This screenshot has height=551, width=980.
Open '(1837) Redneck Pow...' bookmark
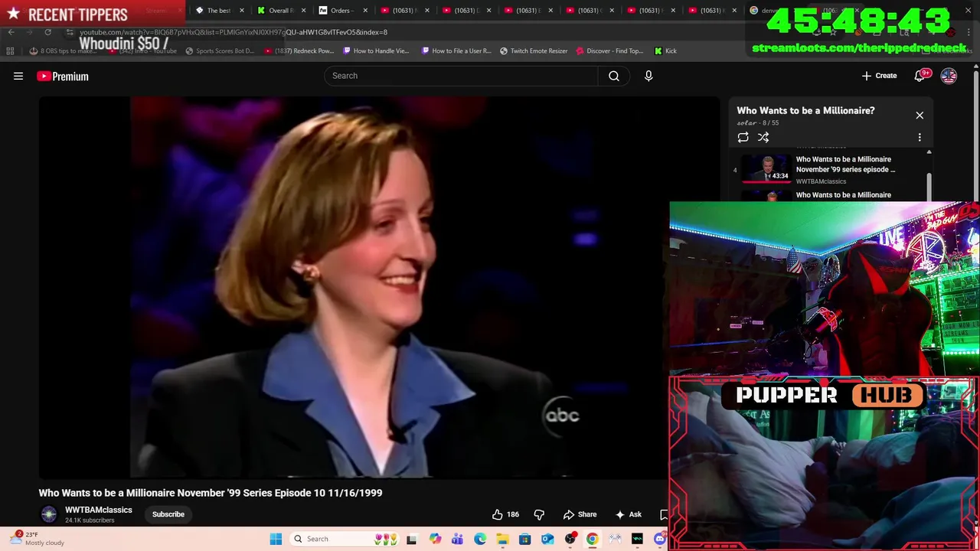299,51
